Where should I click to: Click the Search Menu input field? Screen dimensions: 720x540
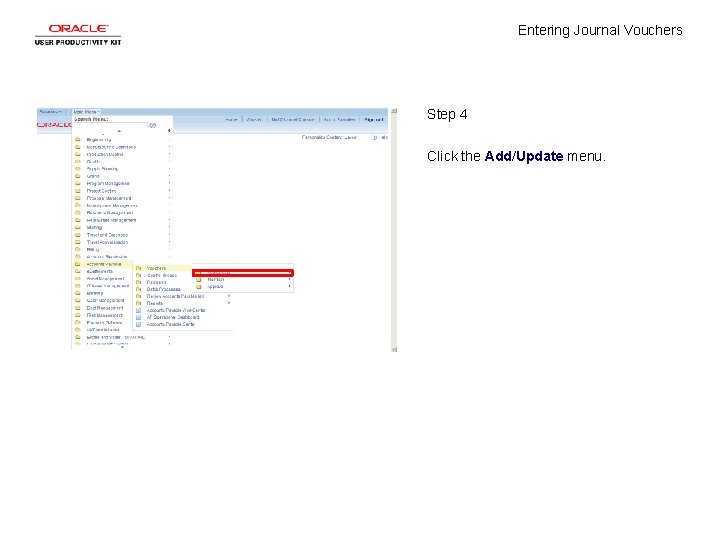[x=110, y=125]
